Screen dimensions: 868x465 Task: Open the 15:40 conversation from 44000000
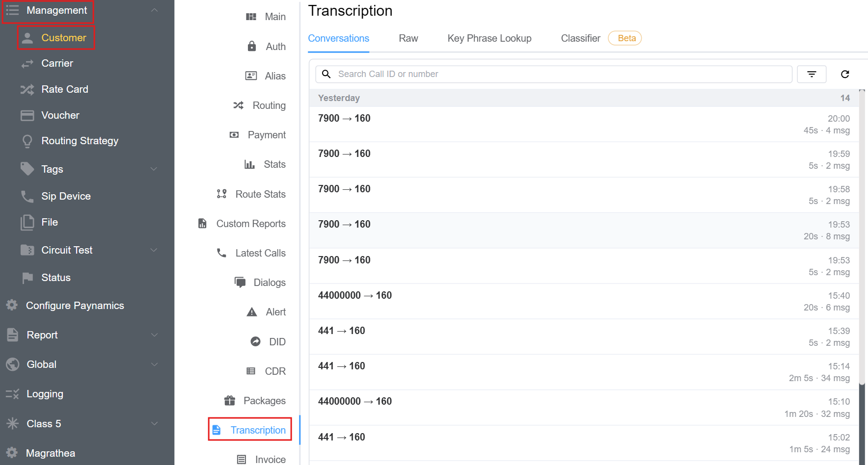(x=584, y=301)
